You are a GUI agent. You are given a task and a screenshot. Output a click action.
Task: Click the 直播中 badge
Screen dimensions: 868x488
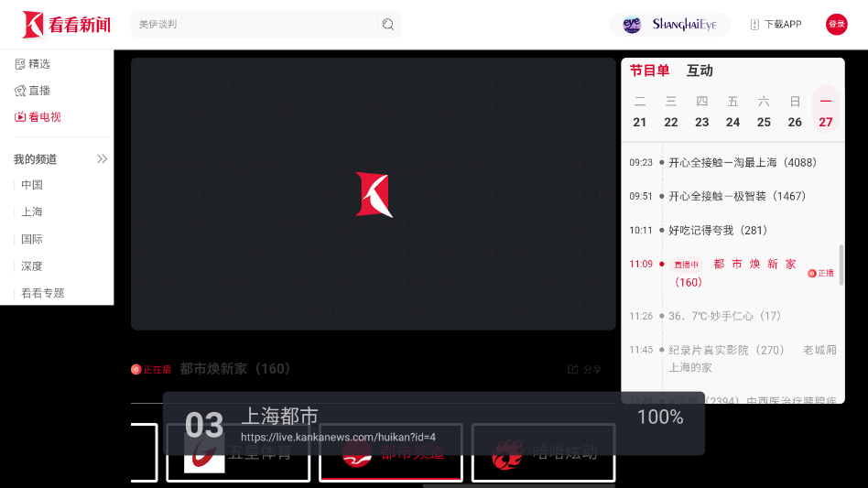pos(686,265)
